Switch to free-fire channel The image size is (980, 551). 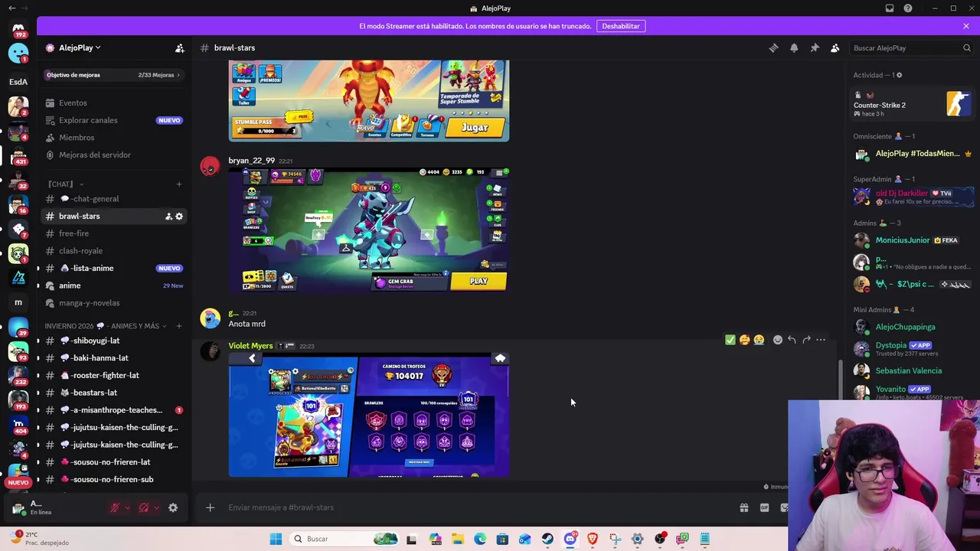click(113, 233)
